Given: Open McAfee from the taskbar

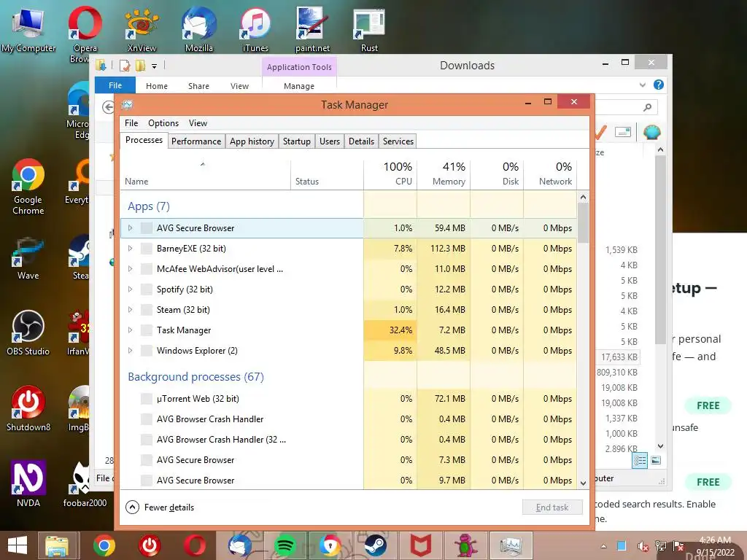Looking at the screenshot, I should (421, 545).
